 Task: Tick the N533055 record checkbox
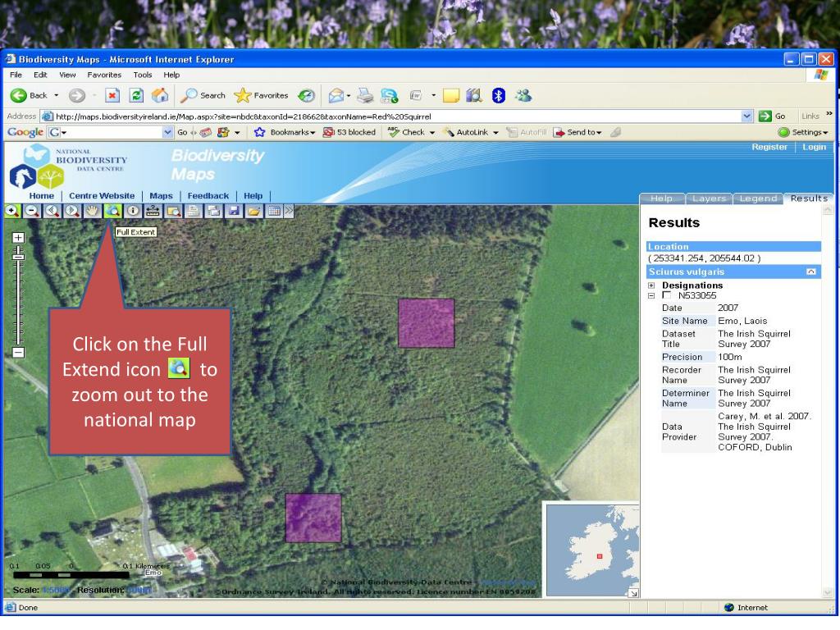(x=666, y=295)
